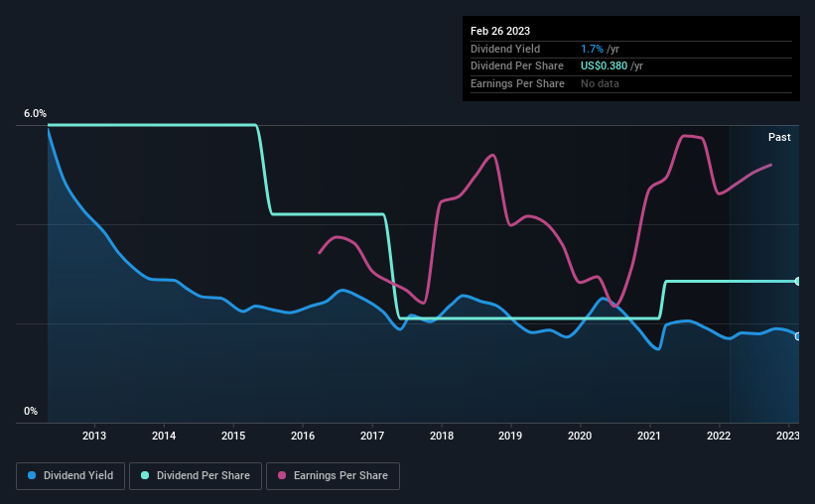This screenshot has width=815, height=504.
Task: Toggle the Dividend Per Share legend button
Action: coord(196,476)
